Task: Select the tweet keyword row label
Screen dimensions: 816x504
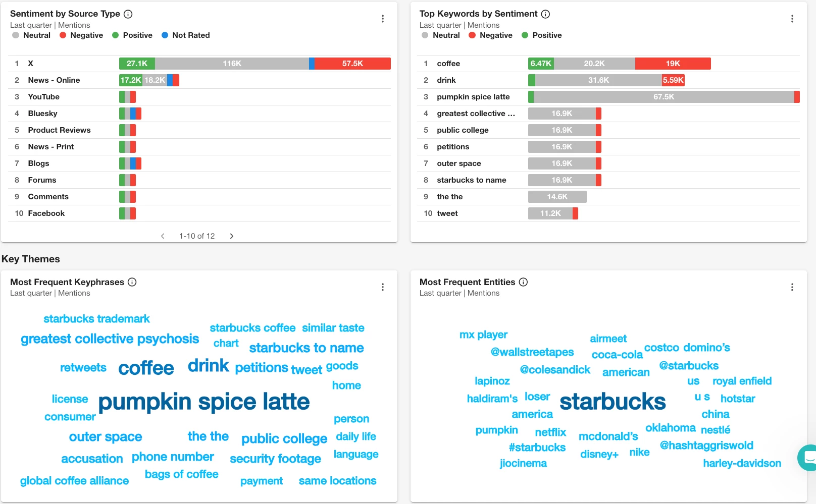Action: [x=447, y=213]
